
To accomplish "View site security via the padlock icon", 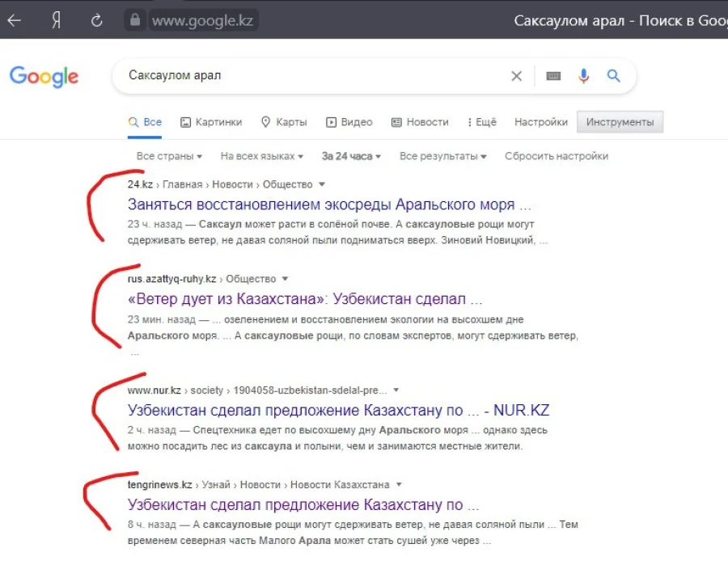I will pyautogui.click(x=134, y=20).
